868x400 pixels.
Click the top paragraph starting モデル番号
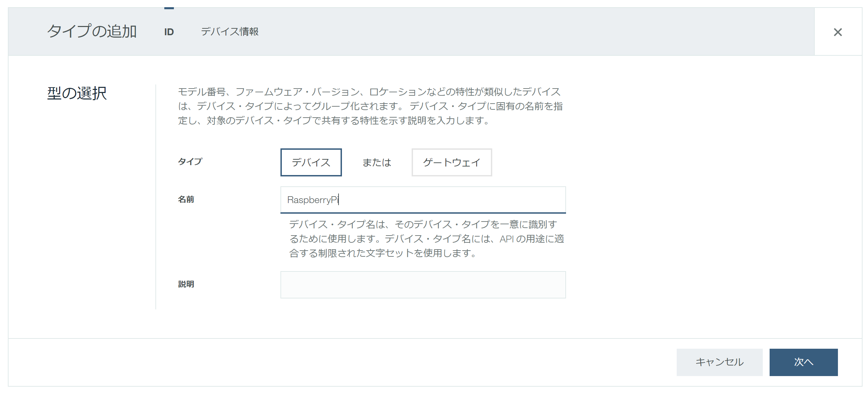[x=370, y=106]
